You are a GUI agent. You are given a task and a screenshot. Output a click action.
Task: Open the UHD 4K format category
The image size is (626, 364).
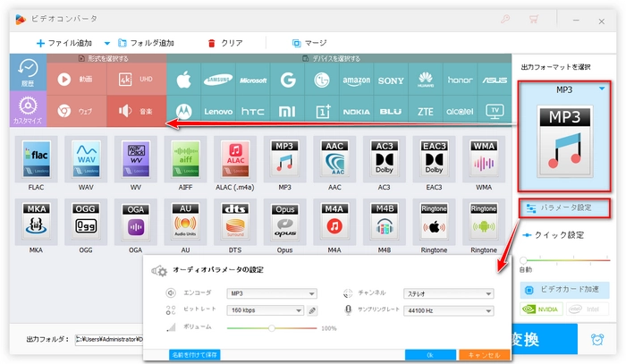(137, 79)
